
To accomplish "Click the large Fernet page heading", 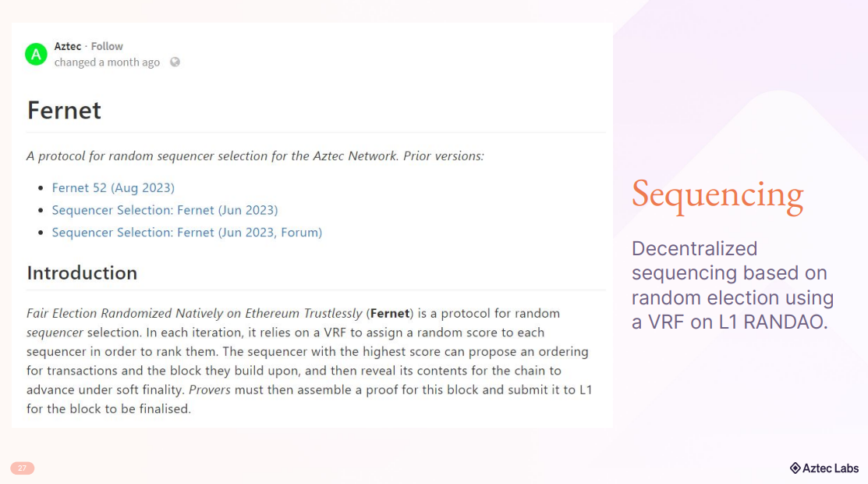I will (x=64, y=110).
